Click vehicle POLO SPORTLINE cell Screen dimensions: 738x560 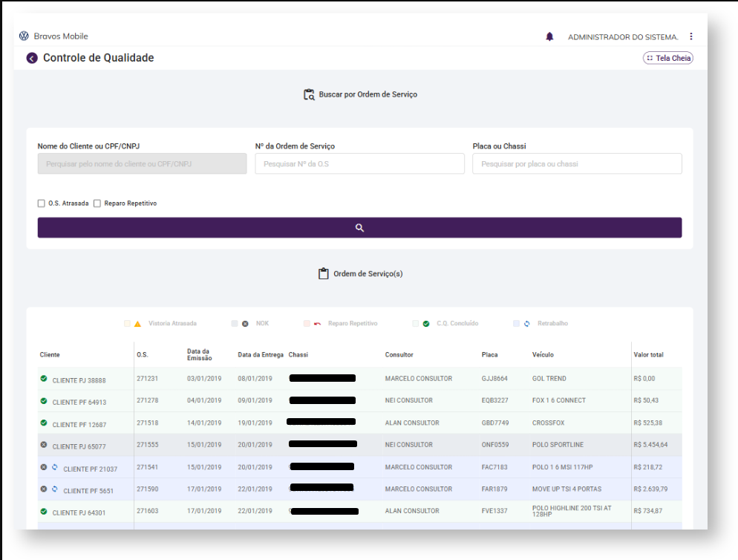pyautogui.click(x=558, y=445)
